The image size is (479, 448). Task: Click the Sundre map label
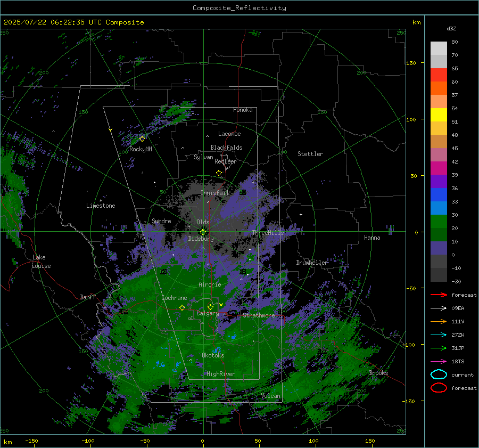click(x=161, y=221)
